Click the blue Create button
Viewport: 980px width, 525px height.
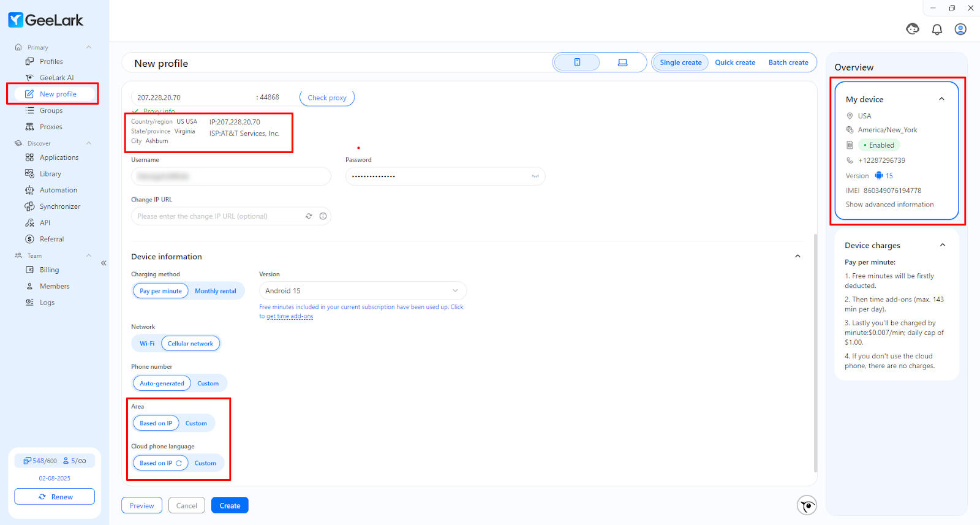tap(230, 505)
